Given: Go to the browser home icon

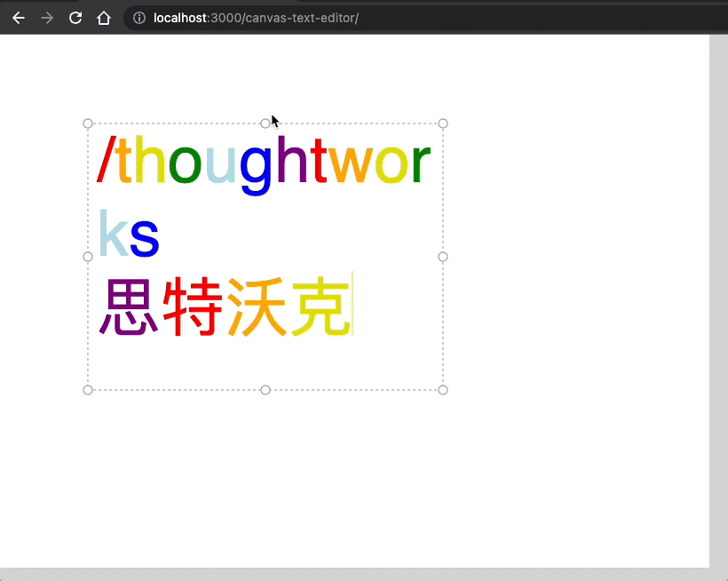Looking at the screenshot, I should click(x=104, y=18).
